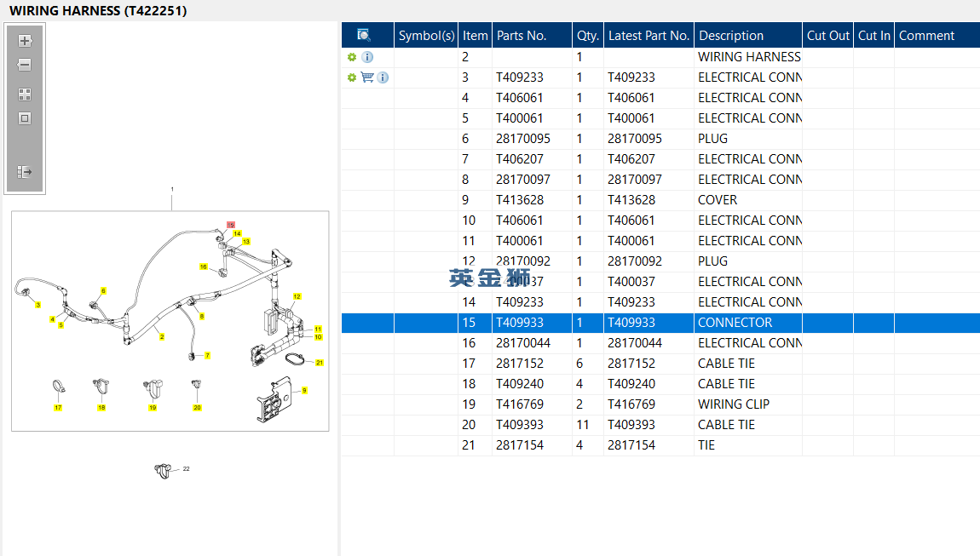The height and width of the screenshot is (556, 980).
Task: Add item 3 T409233 to shopping cart
Action: point(367,77)
